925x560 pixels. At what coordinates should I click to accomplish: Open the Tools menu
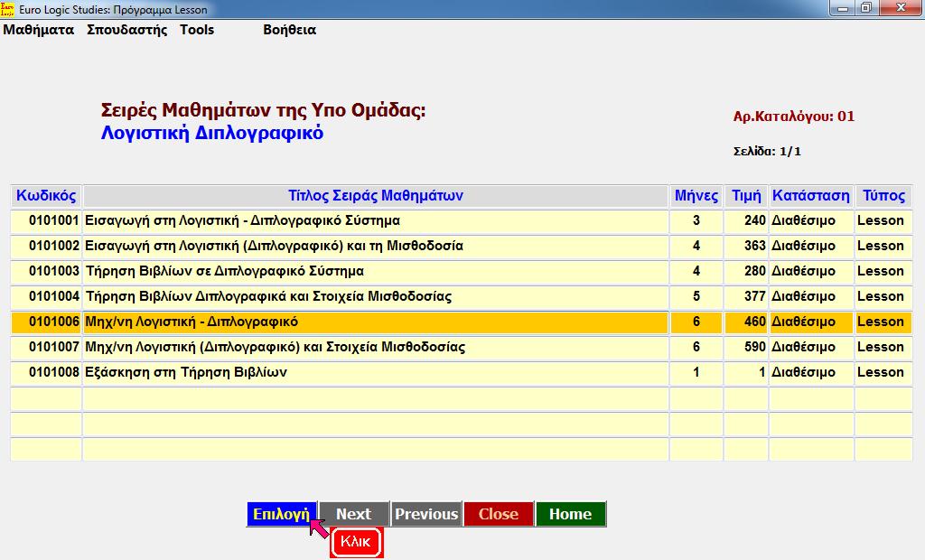tap(197, 30)
